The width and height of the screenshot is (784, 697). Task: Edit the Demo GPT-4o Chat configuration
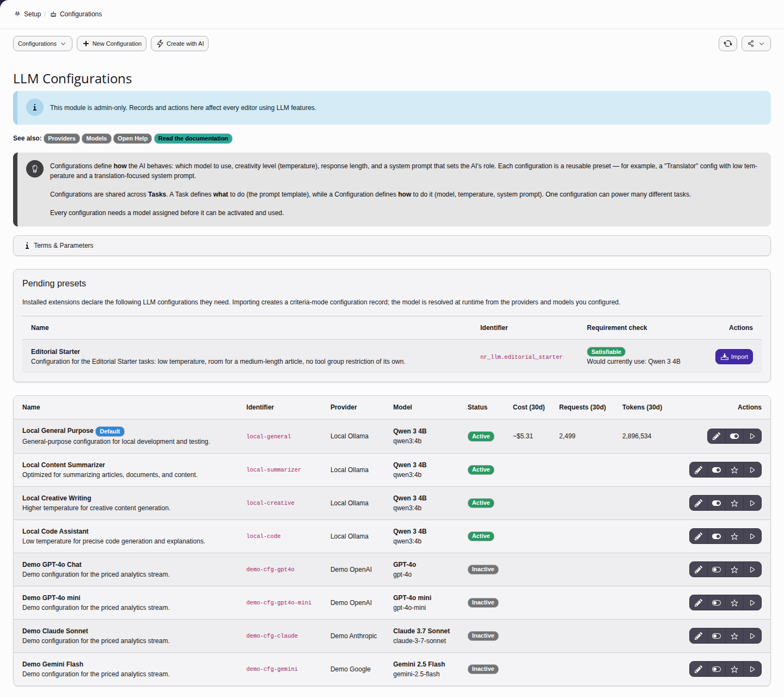pos(699,570)
